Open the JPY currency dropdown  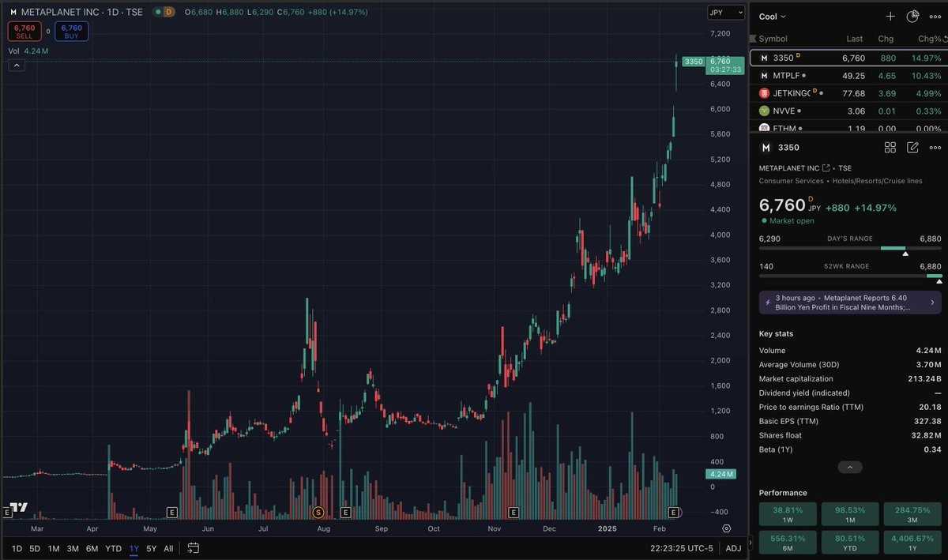click(725, 13)
